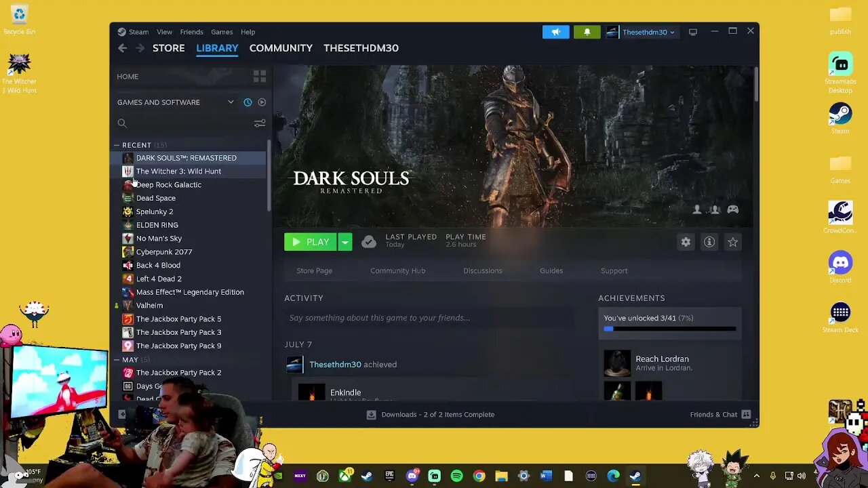Expand Games and Software dropdown
Screen dimensions: 868x488
pyautogui.click(x=231, y=102)
